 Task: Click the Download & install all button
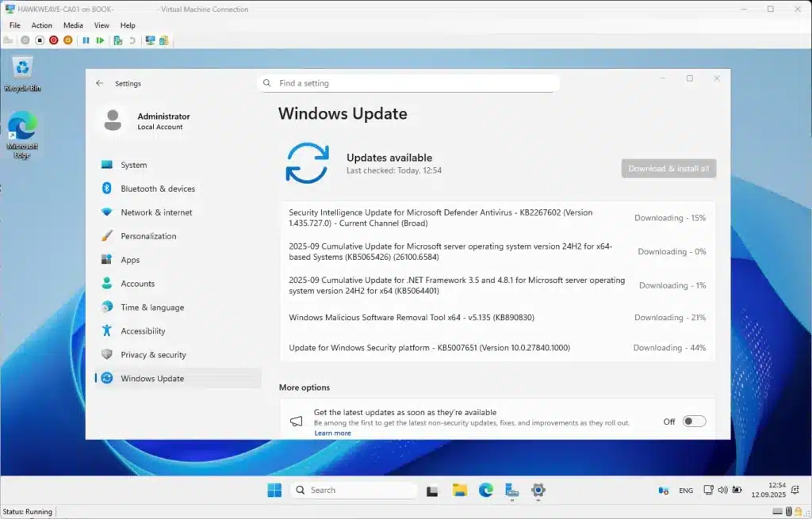tap(668, 169)
